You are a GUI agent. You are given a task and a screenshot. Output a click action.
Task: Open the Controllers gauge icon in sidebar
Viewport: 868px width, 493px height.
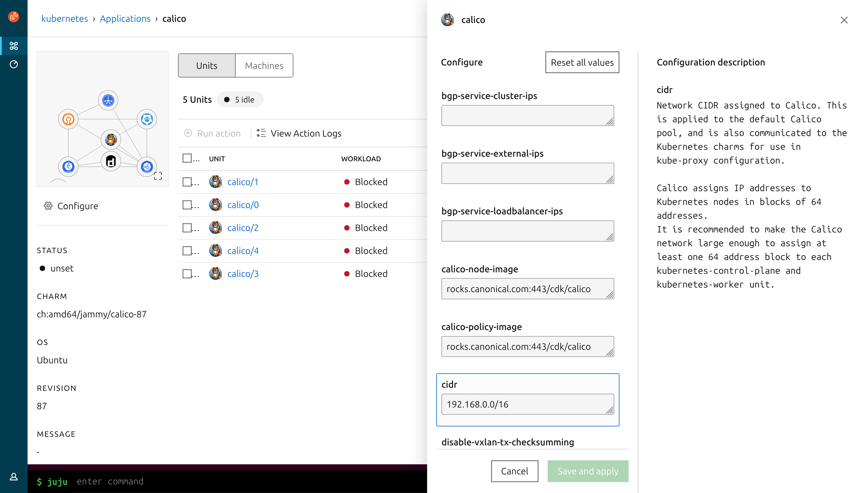coord(13,64)
